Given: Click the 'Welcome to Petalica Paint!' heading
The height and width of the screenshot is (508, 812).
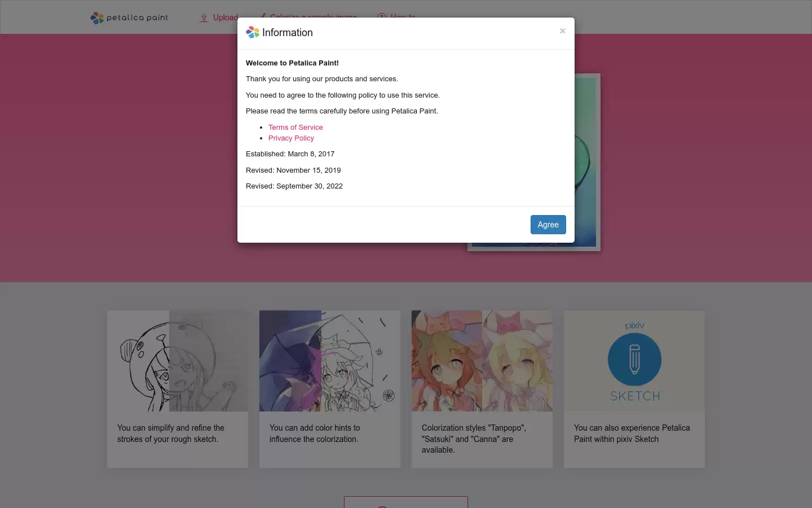Looking at the screenshot, I should point(292,63).
